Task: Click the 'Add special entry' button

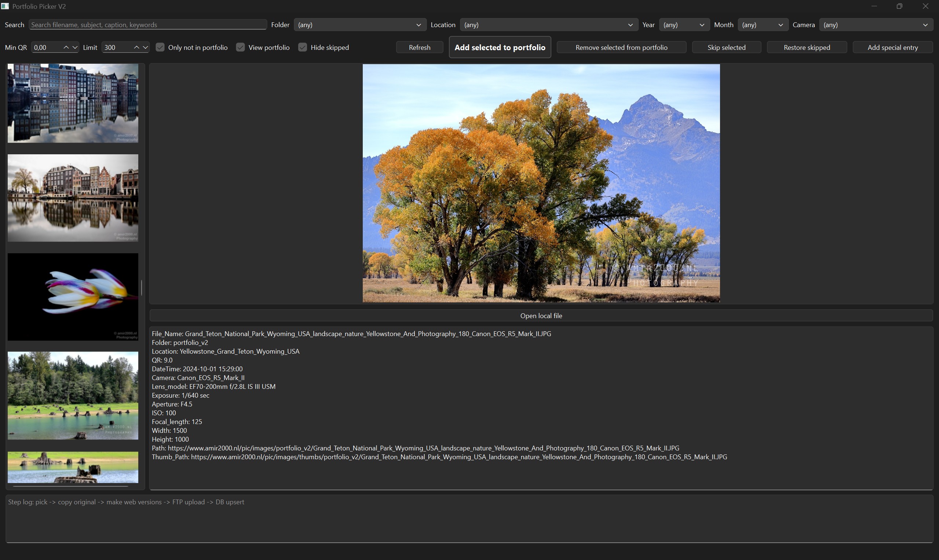Action: coord(892,48)
